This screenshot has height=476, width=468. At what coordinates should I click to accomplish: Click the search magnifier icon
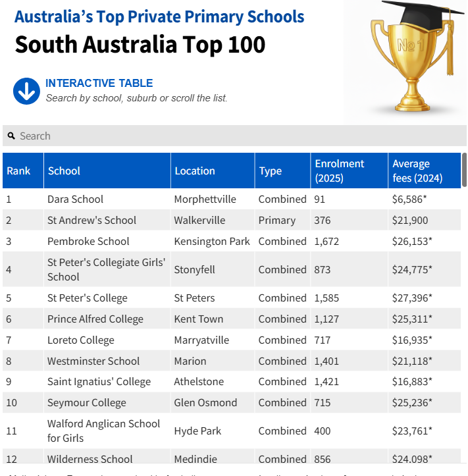pyautogui.click(x=11, y=136)
